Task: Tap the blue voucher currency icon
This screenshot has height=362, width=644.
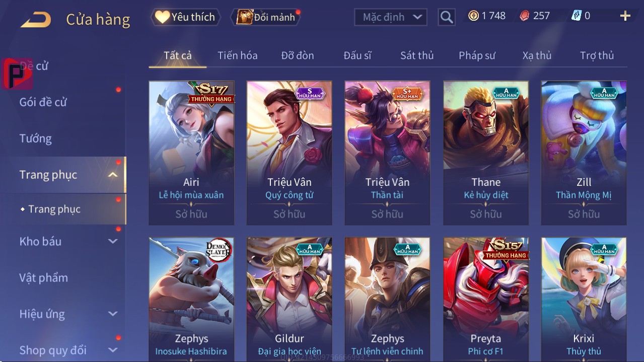Action: click(x=577, y=16)
